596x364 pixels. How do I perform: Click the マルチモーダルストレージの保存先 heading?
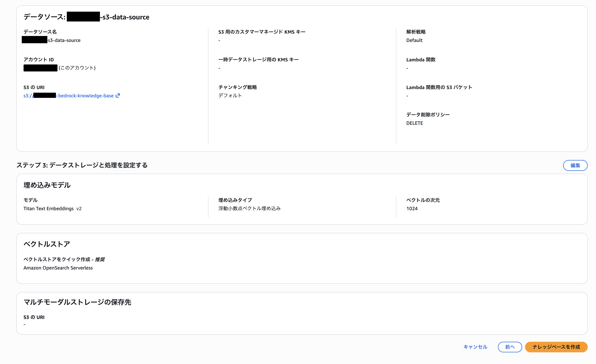(x=77, y=302)
